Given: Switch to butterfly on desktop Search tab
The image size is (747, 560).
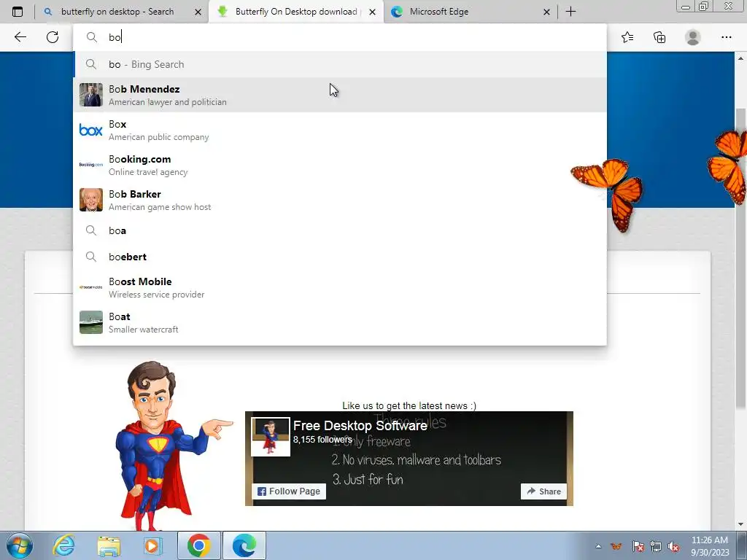Looking at the screenshot, I should (x=117, y=12).
